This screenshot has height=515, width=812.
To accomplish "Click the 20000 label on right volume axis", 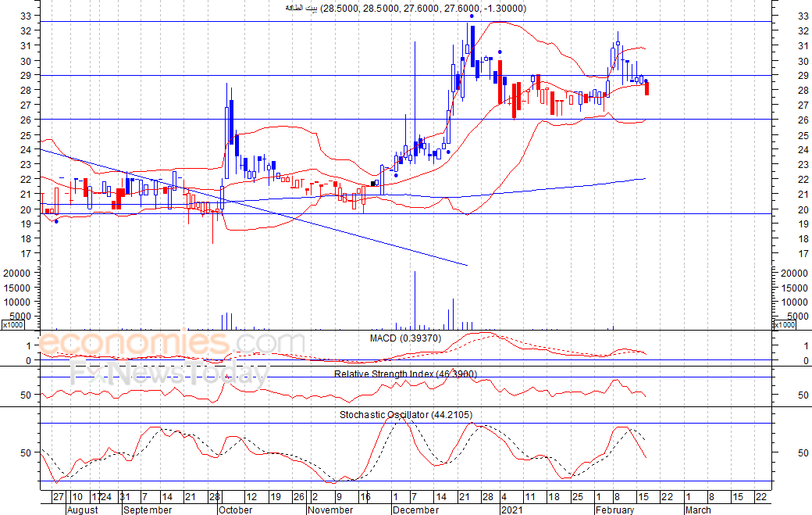I will 792,273.
